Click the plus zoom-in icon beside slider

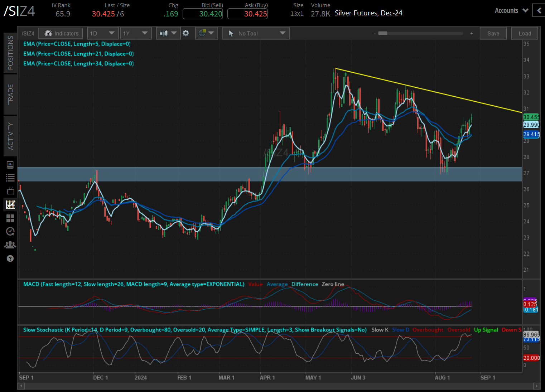coord(471,33)
